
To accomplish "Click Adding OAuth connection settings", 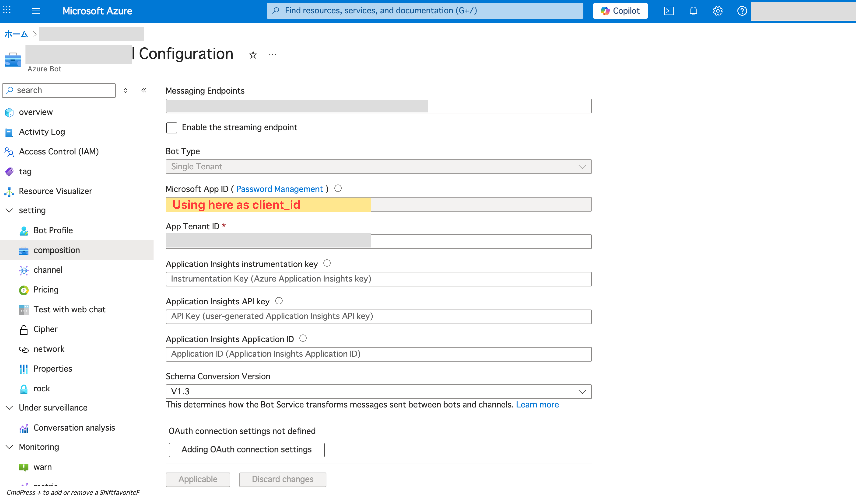I will pyautogui.click(x=246, y=449).
